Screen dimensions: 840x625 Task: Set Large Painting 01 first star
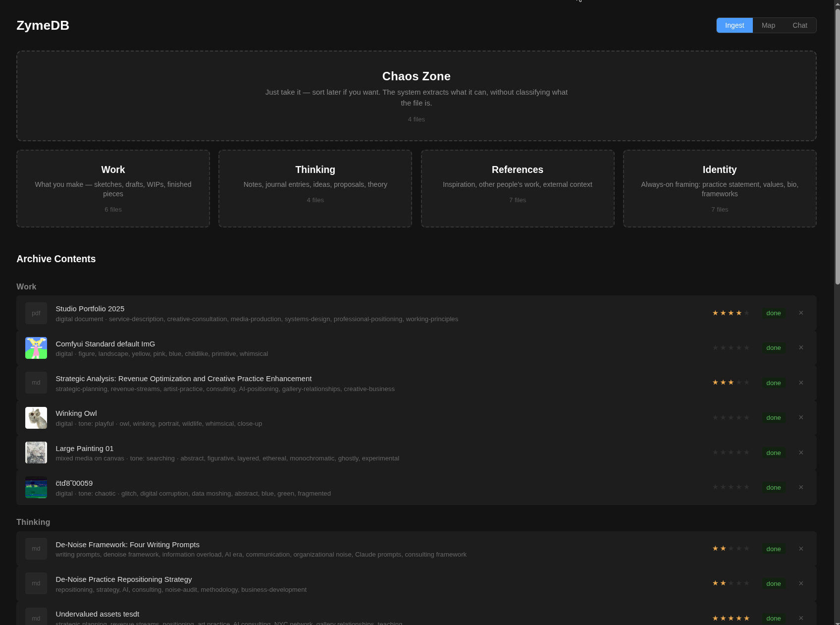(x=715, y=453)
